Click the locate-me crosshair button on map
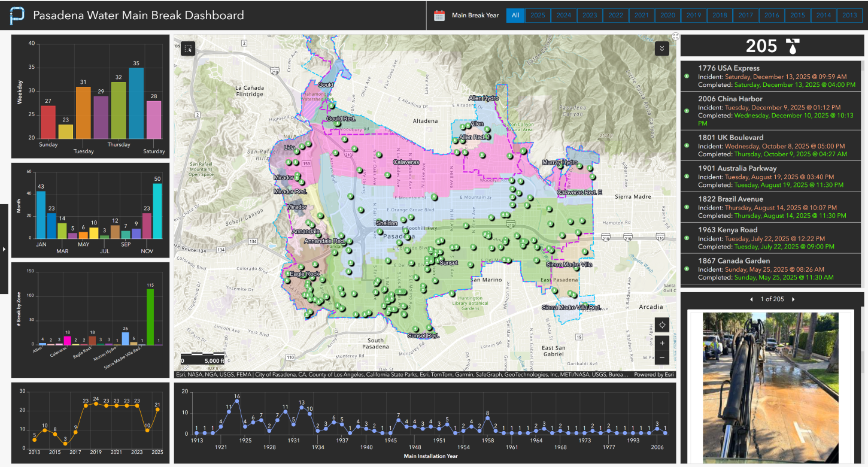Image resolution: width=868 pixels, height=467 pixels. pyautogui.click(x=661, y=325)
